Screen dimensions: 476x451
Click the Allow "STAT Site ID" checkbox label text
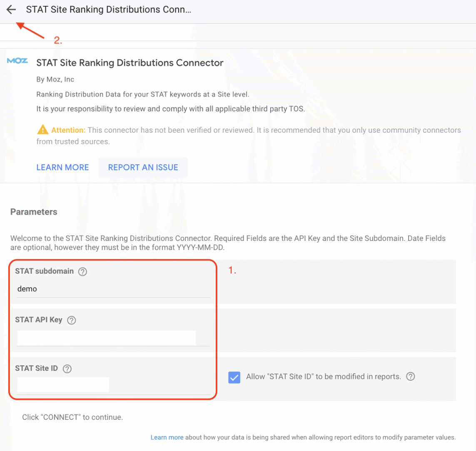pos(323,377)
